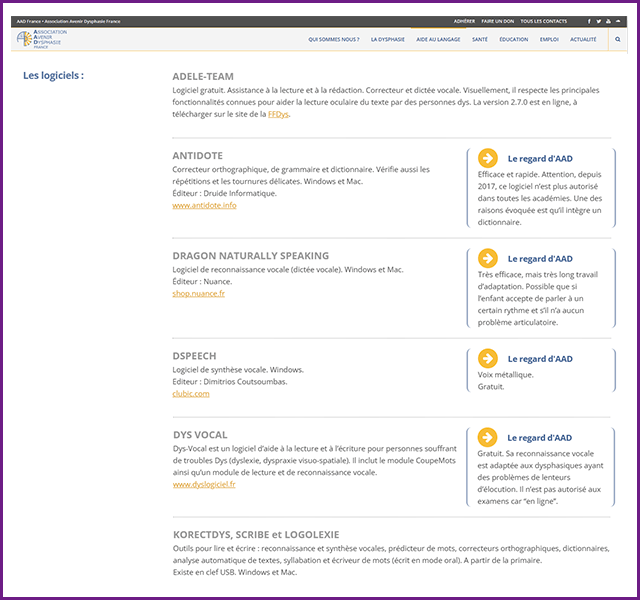The height and width of the screenshot is (600, 640).
Task: Click the Voix métallique text
Action: [x=505, y=375]
